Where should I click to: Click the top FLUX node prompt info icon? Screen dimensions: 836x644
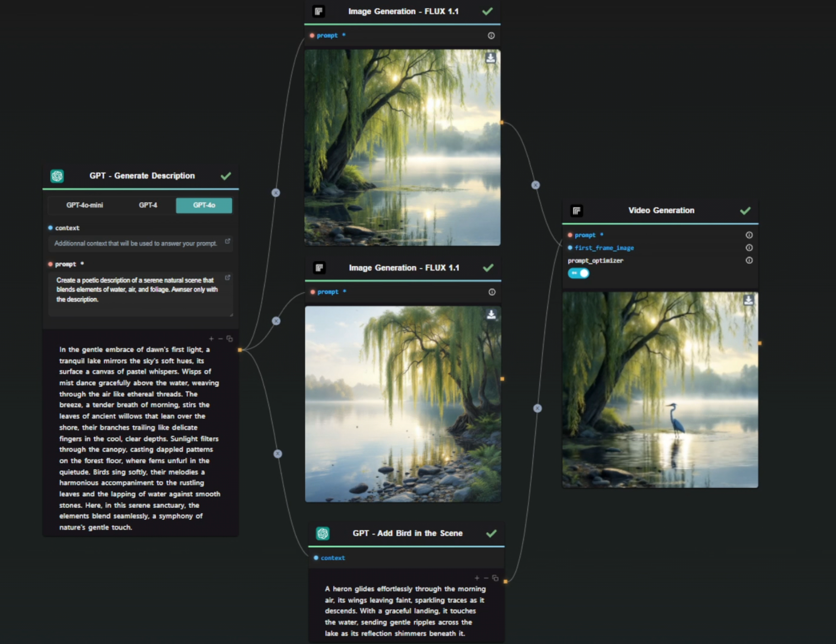[491, 36]
